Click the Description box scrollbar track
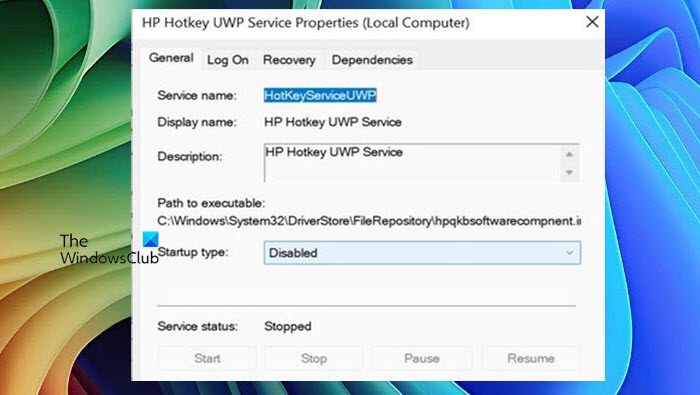700x395 pixels. click(569, 163)
